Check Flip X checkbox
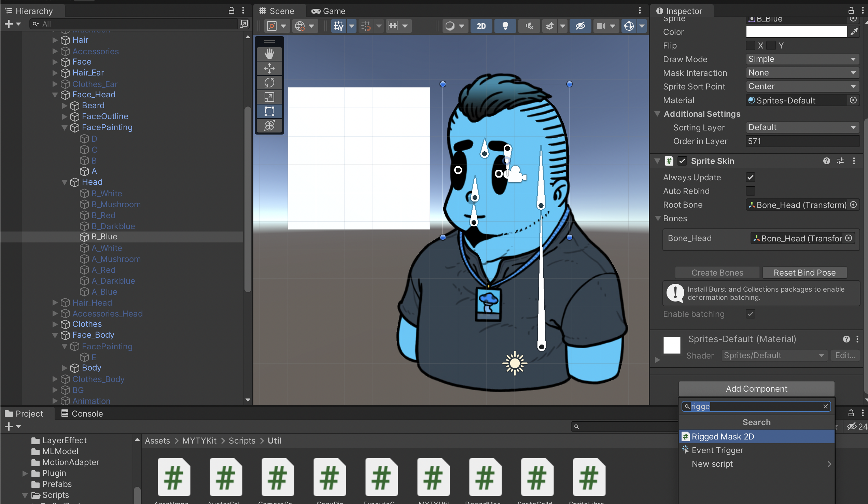 [x=750, y=45]
